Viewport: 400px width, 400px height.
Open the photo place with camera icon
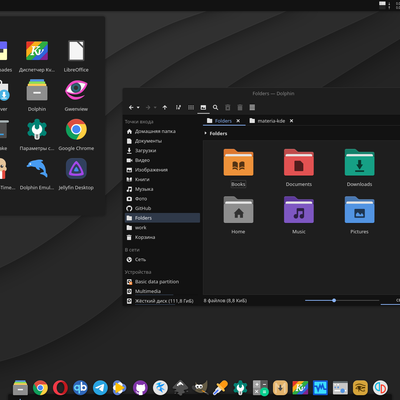click(x=162, y=199)
